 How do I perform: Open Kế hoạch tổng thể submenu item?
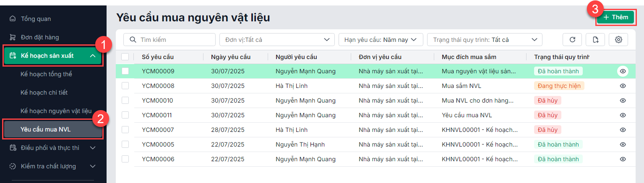click(x=46, y=74)
